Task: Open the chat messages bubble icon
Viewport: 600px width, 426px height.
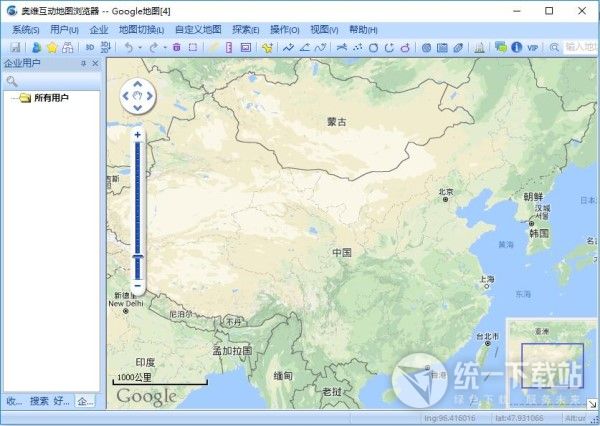Action: [x=501, y=47]
